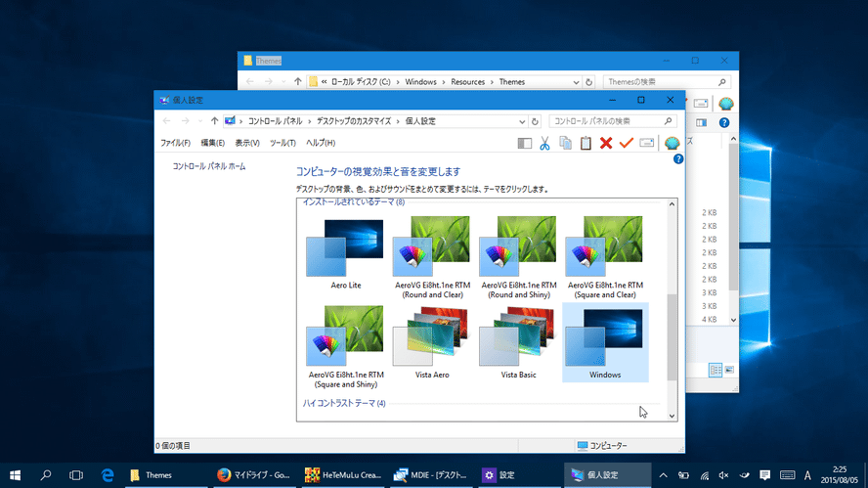Open Action Center notifications icon
868x488 pixels.
(765, 475)
